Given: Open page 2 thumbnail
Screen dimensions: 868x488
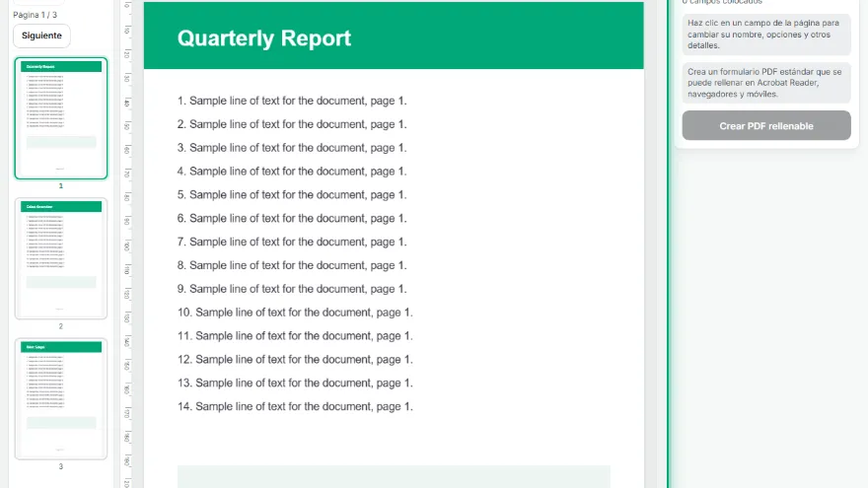Looking at the screenshot, I should coord(61,258).
